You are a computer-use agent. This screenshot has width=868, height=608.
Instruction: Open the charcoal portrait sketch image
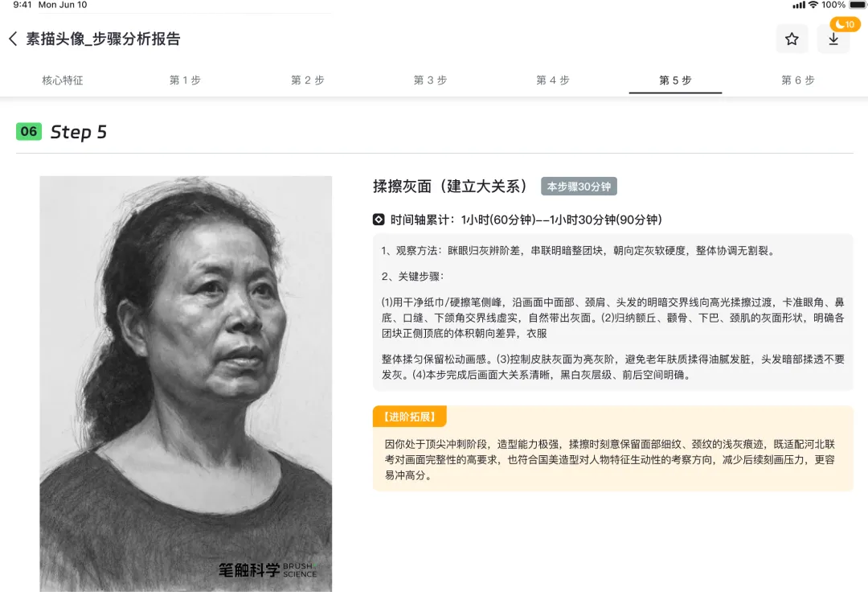tap(186, 384)
